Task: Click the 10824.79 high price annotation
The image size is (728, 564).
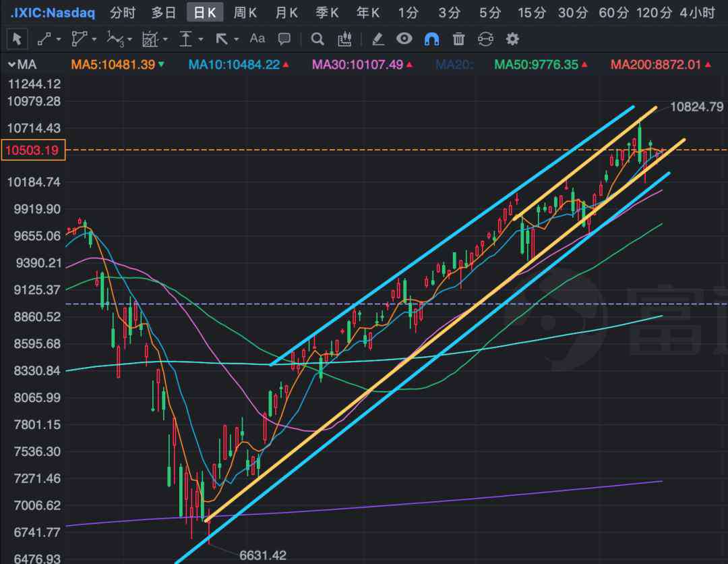Action: (697, 107)
